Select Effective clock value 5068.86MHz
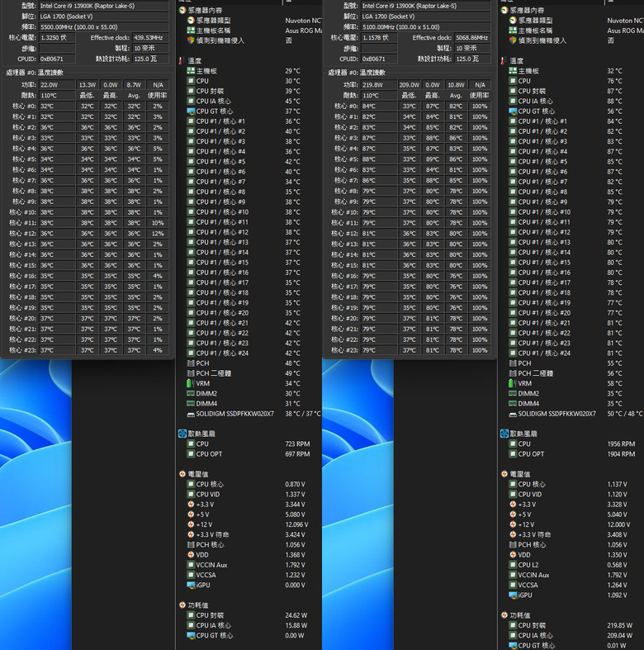 click(x=472, y=38)
